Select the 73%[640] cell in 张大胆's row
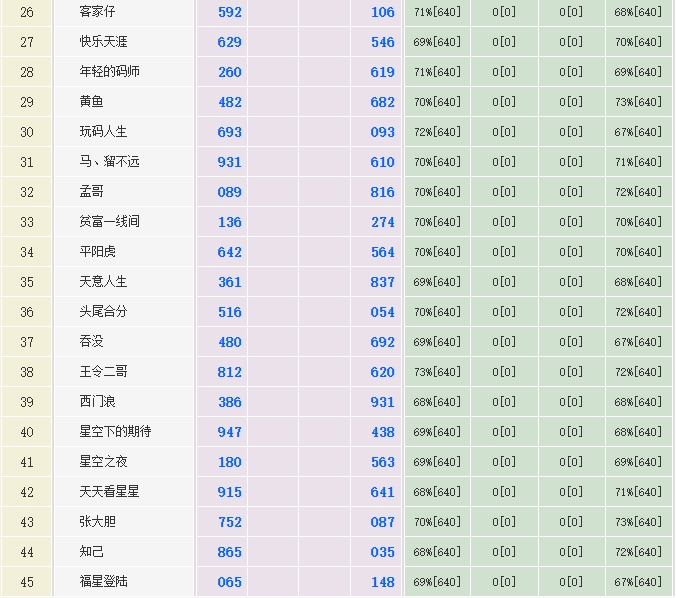This screenshot has width=676, height=598. point(639,522)
